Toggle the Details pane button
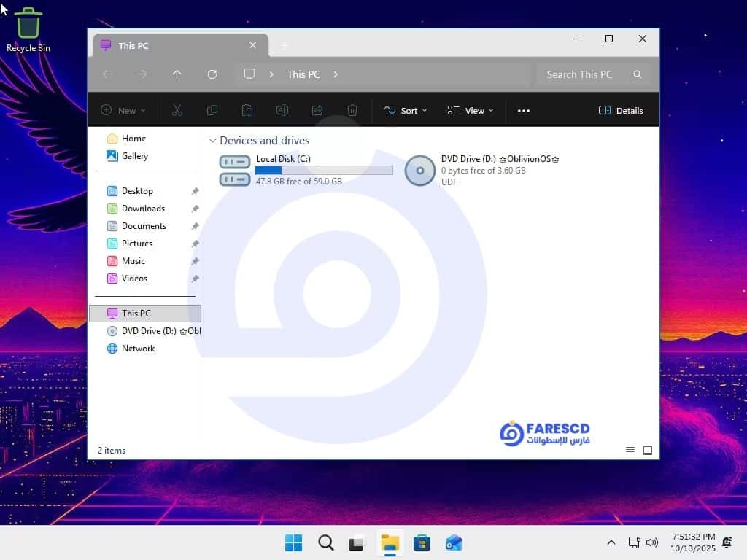The image size is (747, 560). tap(621, 111)
